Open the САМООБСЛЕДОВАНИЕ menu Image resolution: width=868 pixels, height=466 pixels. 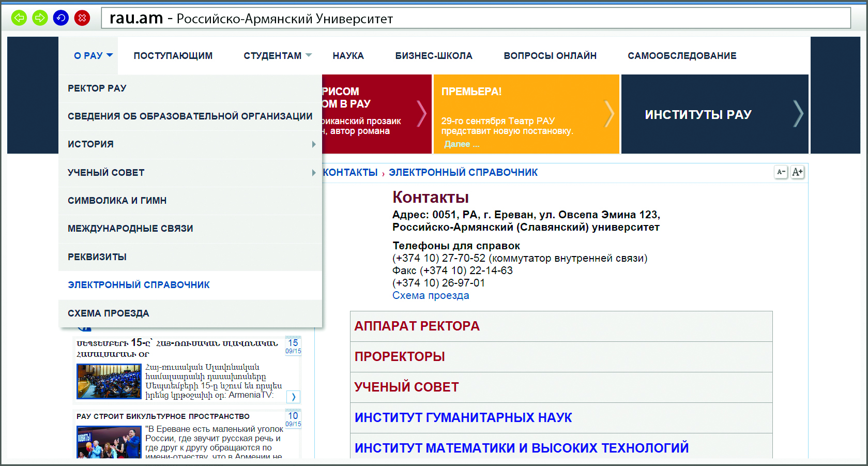(682, 55)
